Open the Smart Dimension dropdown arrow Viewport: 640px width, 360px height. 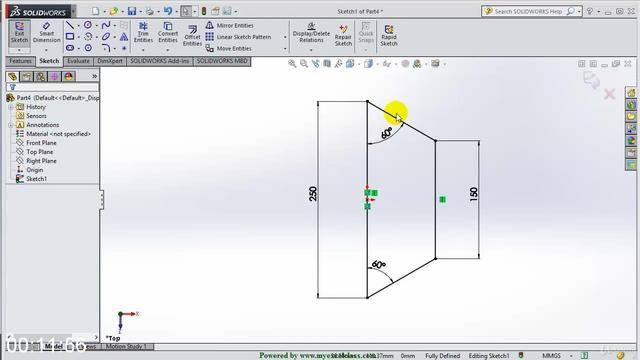point(46,50)
